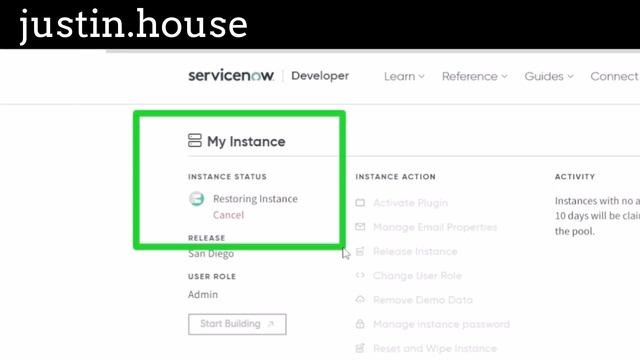Viewport: 640px width, 360px height.
Task: Click the arrow icon in Start Building
Action: 270,324
